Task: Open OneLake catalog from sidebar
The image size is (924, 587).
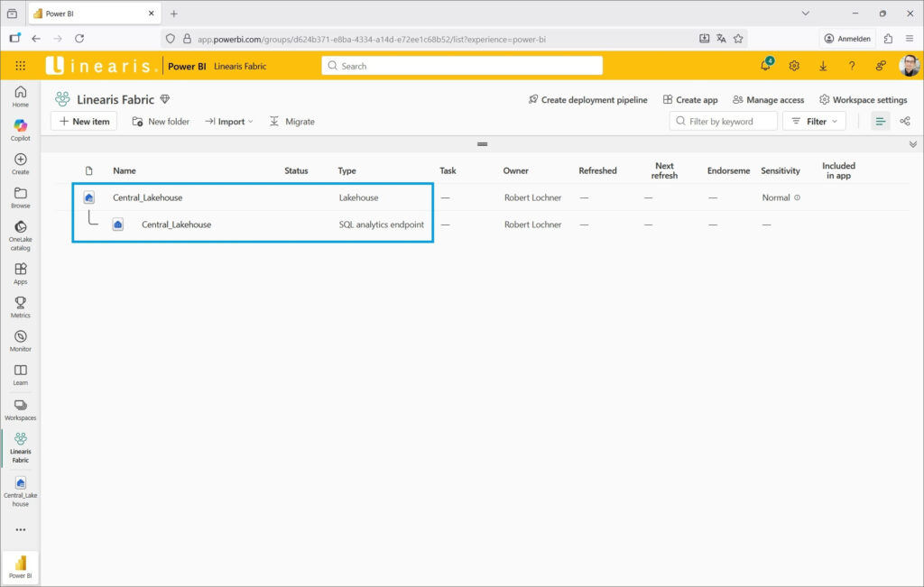Action: (x=20, y=232)
